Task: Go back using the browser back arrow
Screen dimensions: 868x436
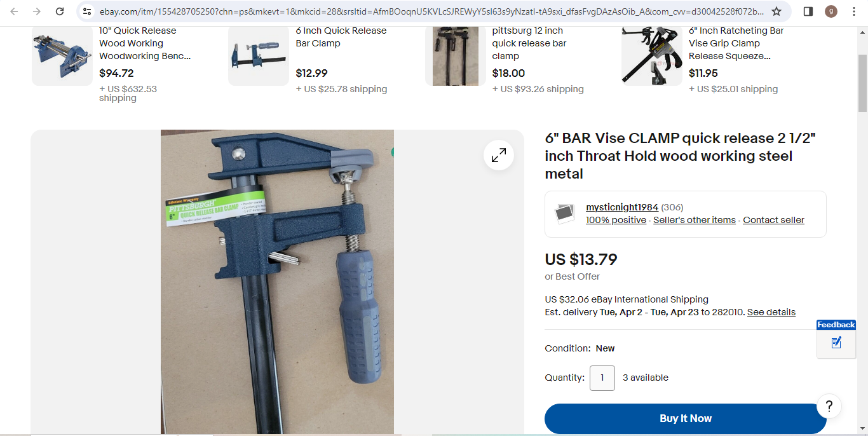Action: (14, 11)
